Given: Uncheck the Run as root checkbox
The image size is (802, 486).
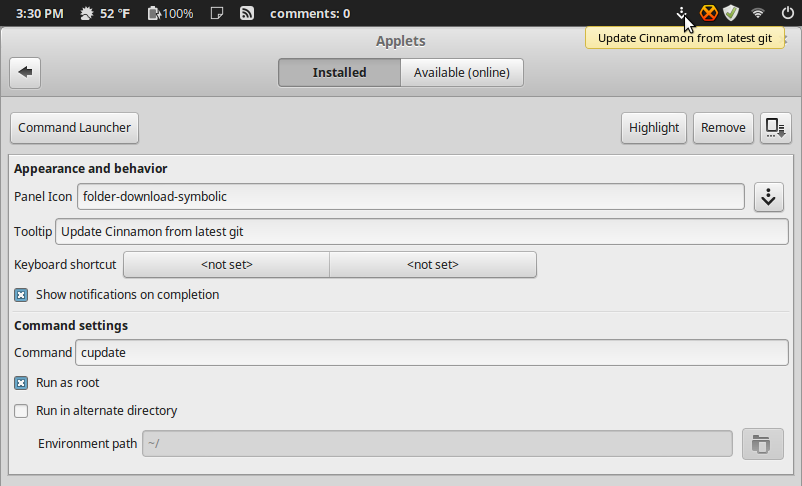Looking at the screenshot, I should [21, 383].
